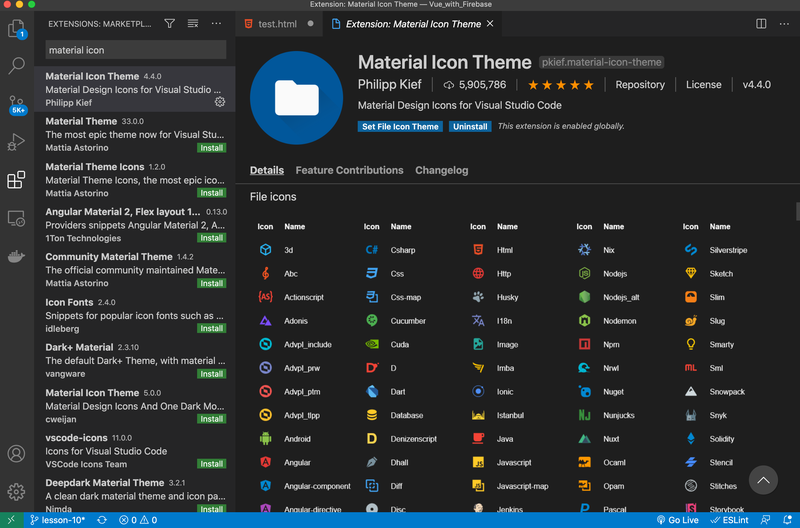Install Material Theme Icons extension

coord(212,193)
